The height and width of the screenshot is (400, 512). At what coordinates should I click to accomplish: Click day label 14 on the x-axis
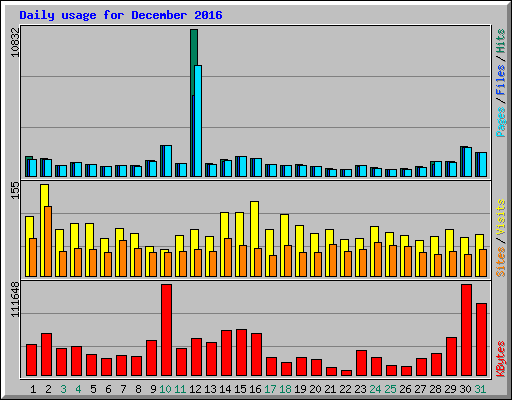point(225,389)
